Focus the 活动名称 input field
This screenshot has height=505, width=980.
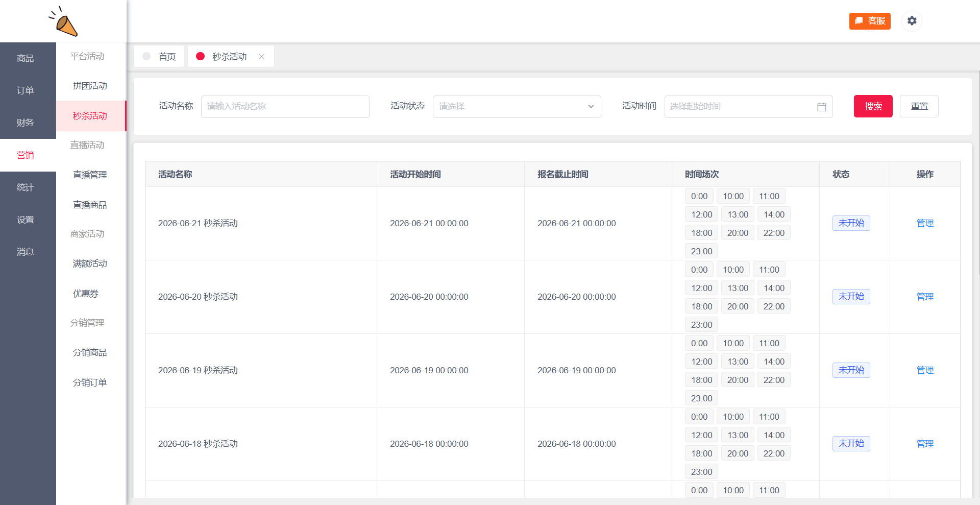click(285, 107)
